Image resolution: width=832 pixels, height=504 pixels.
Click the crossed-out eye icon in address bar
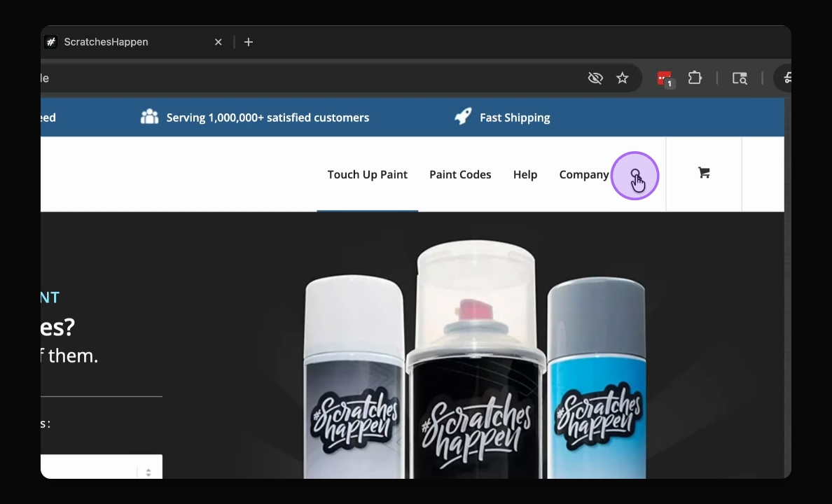pyautogui.click(x=595, y=78)
